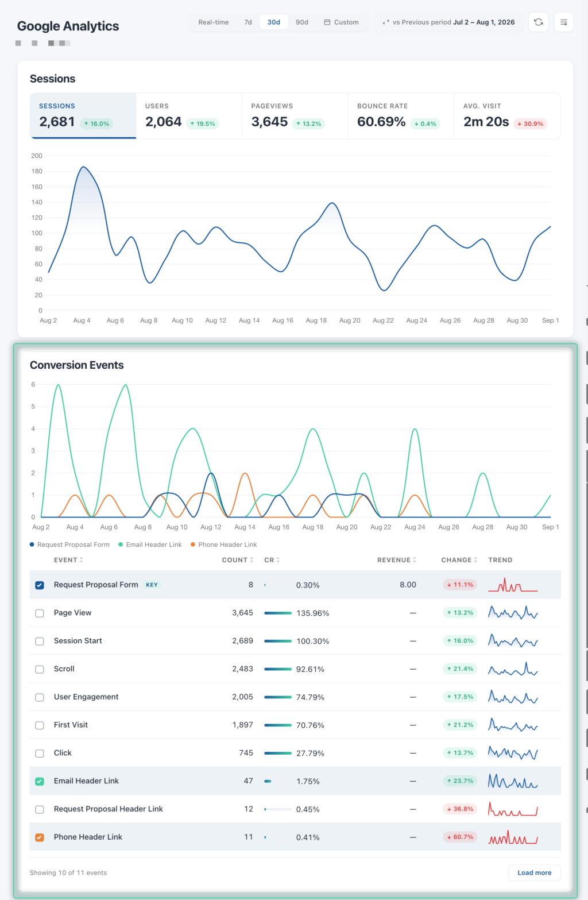Click the Page View trend sparkline

click(x=513, y=613)
